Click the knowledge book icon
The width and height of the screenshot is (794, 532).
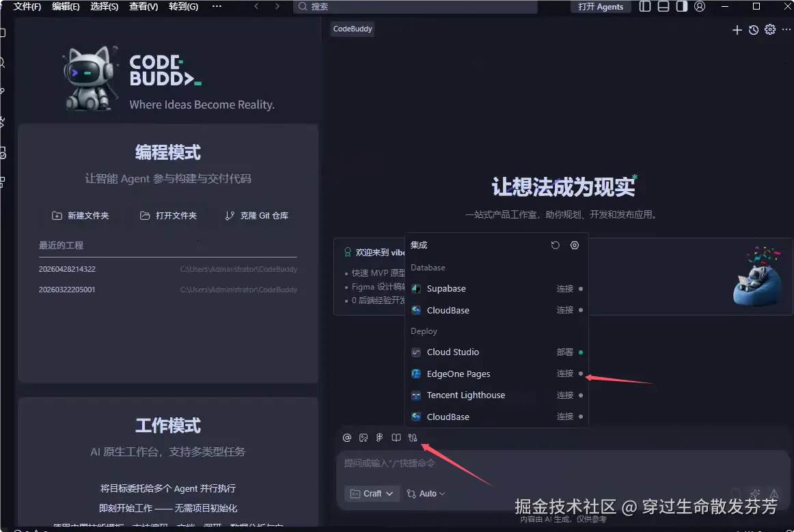[396, 438]
